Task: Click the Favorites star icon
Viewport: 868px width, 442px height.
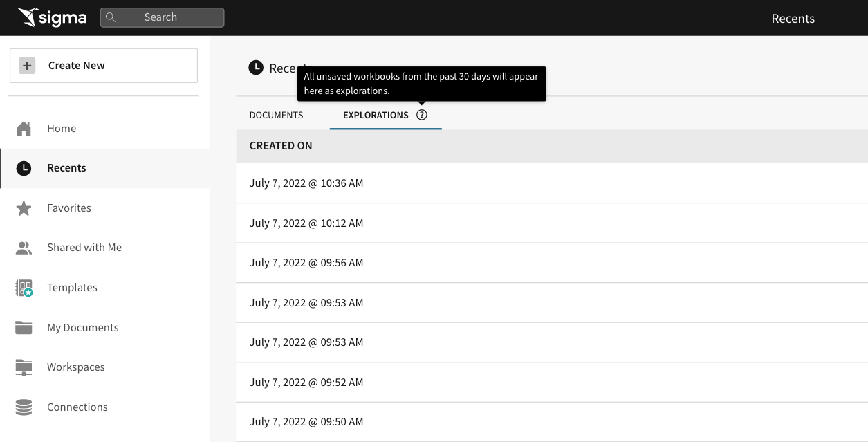Action: (x=24, y=208)
